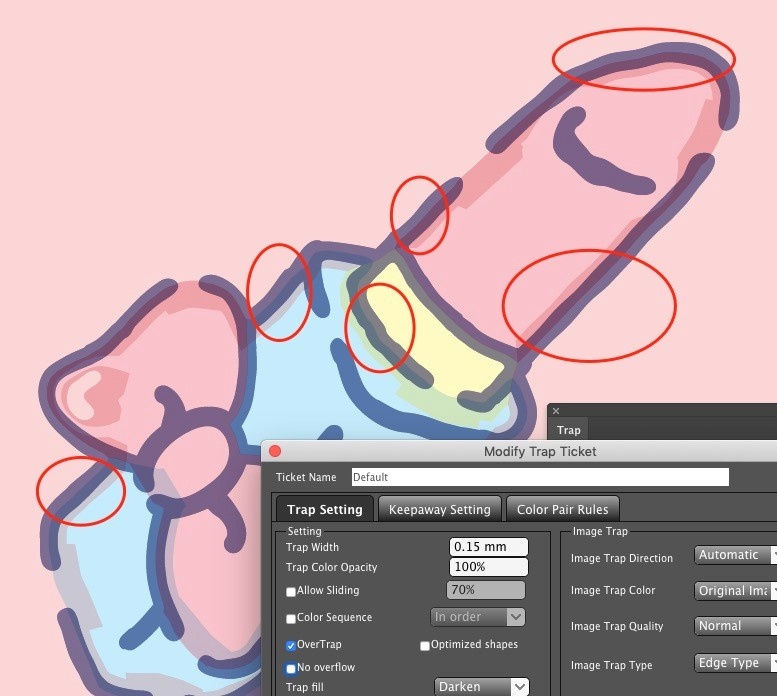Expand the Color Sequence In order dropdown

click(477, 617)
